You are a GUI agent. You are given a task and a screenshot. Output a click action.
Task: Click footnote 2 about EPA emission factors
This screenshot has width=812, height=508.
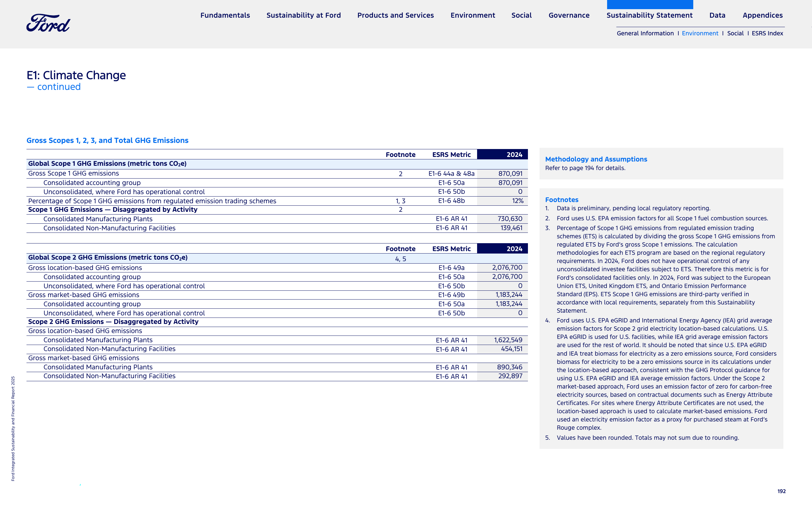tap(657, 218)
